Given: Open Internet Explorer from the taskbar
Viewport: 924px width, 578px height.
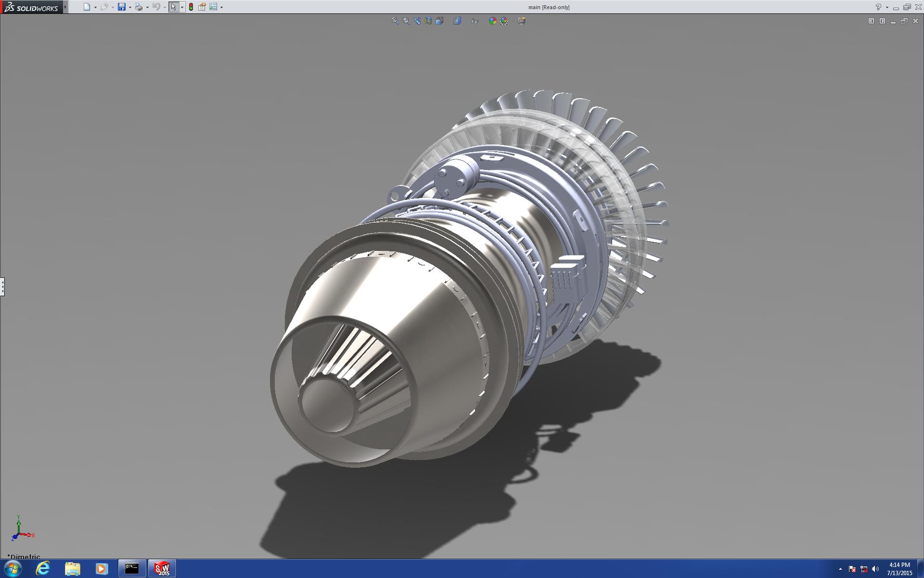Looking at the screenshot, I should tap(43, 568).
